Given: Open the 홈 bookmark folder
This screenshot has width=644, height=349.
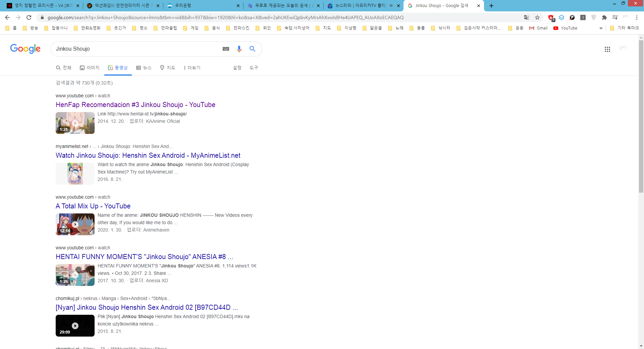Looking at the screenshot, I should [x=11, y=28].
